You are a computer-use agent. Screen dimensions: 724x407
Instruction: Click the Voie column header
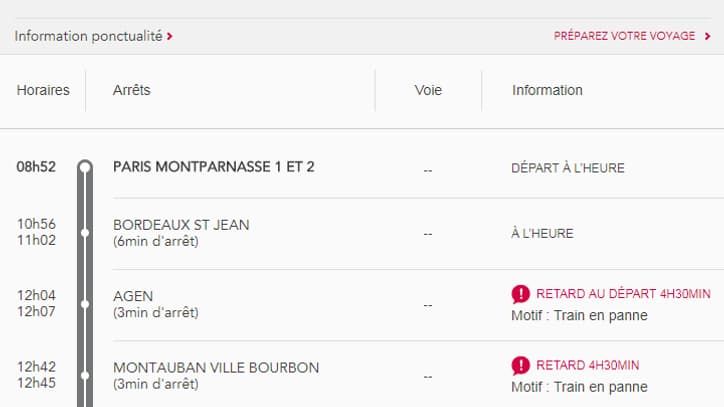pos(428,90)
